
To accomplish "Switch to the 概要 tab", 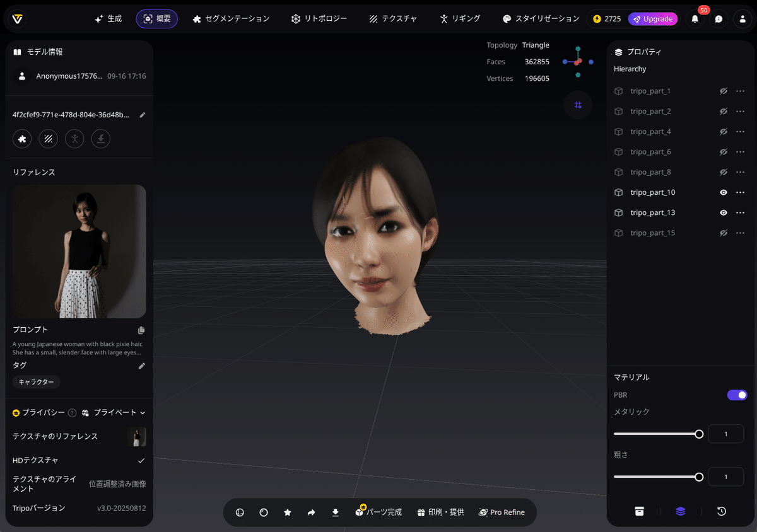I will pos(156,19).
